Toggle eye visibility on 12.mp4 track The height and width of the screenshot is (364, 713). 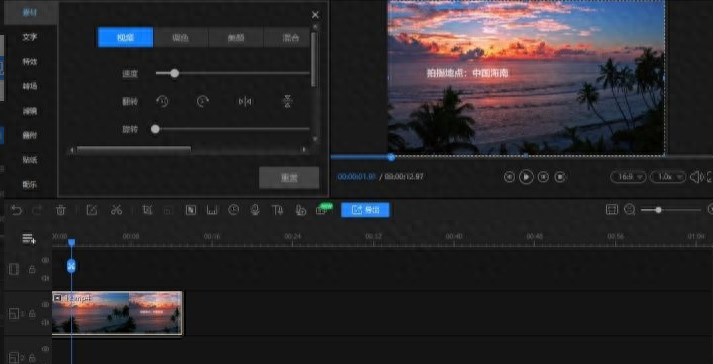tap(45, 304)
